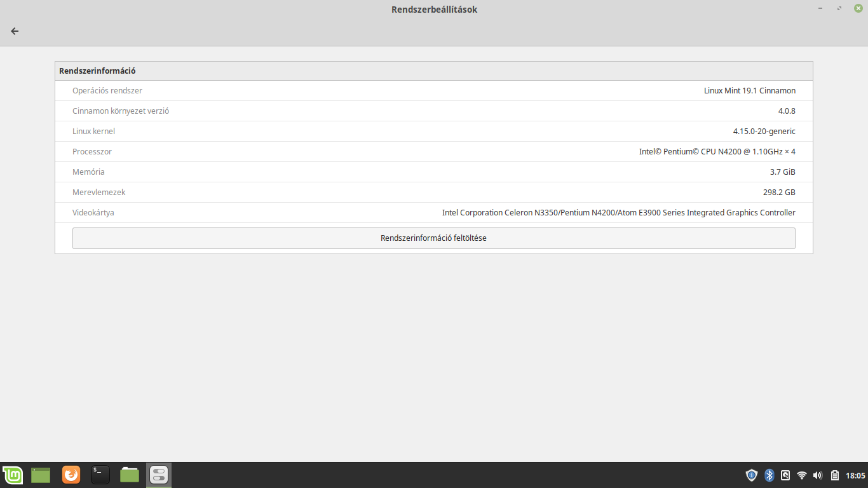Click the show desktop icon in taskbar
The height and width of the screenshot is (488, 868).
41,475
